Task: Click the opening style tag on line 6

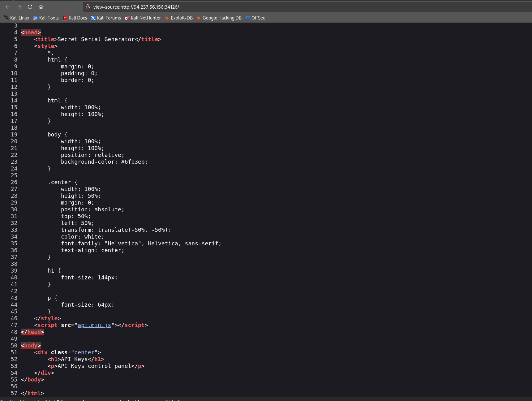Action: pyautogui.click(x=46, y=46)
